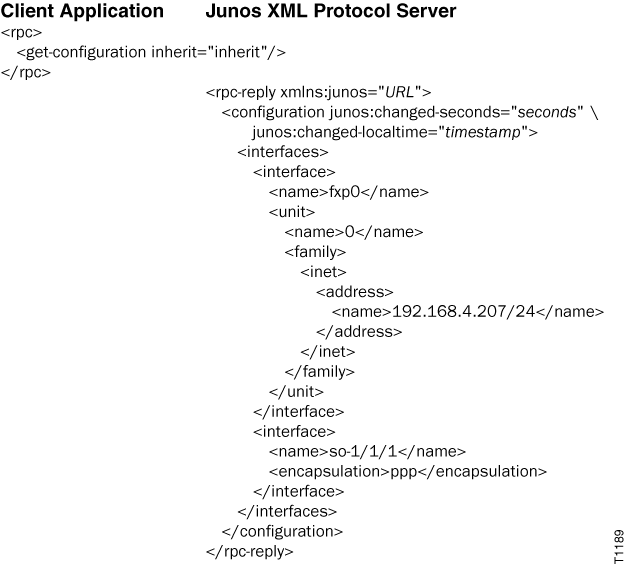This screenshot has height=565, width=627.
Task: Select the 192.168.4.207/24 address name
Action: [x=468, y=312]
